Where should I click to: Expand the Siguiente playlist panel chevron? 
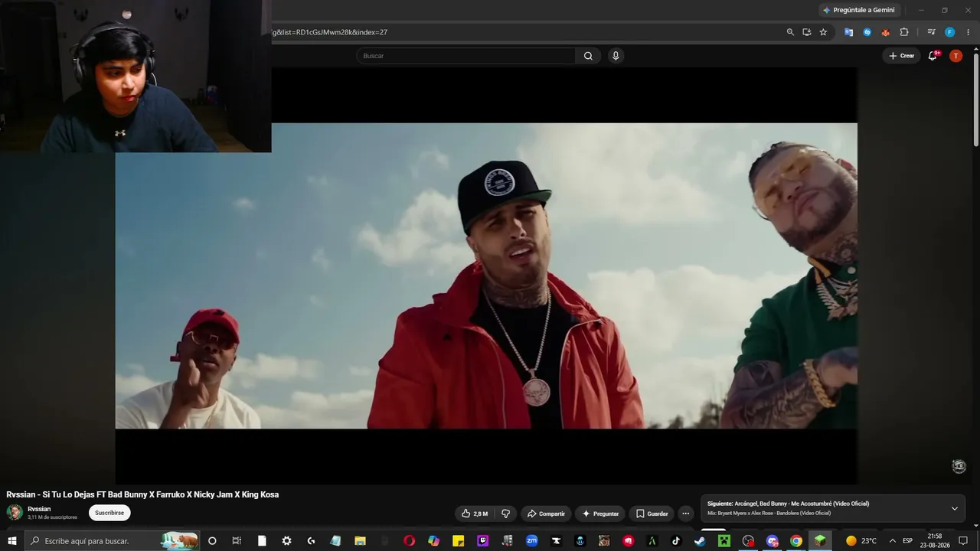click(x=955, y=508)
